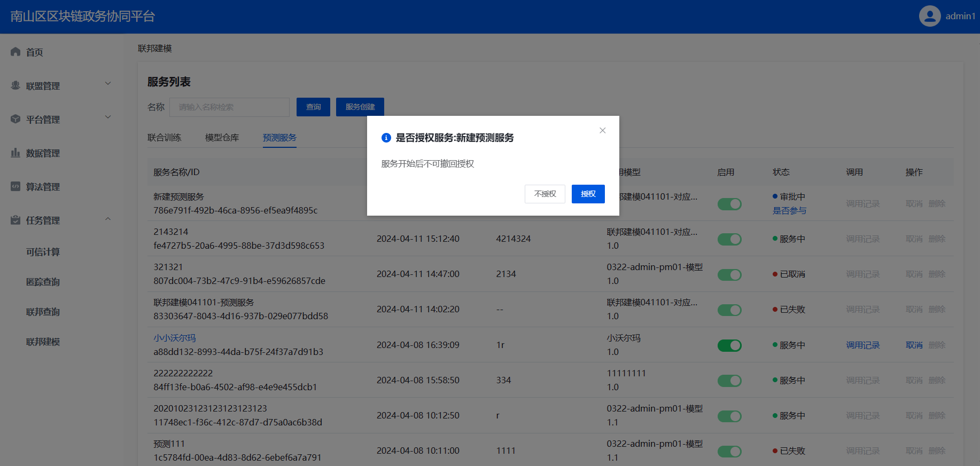Click 删除 in 321321 row
This screenshot has height=466, width=980.
tap(937, 274)
